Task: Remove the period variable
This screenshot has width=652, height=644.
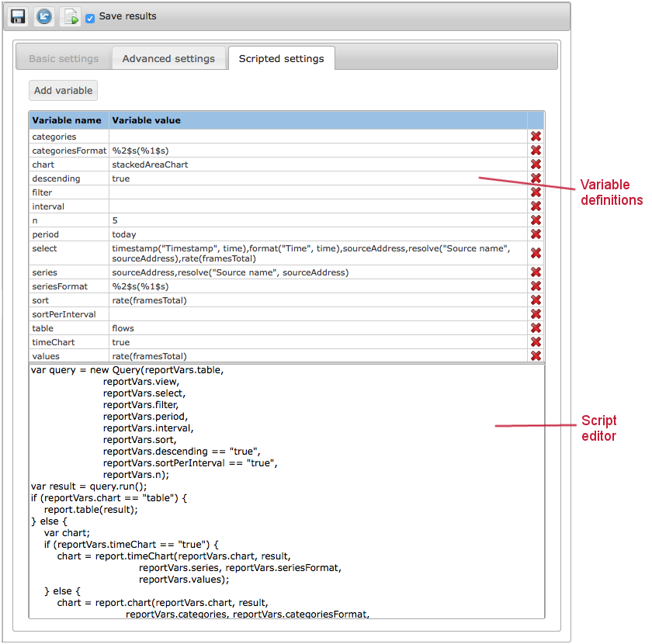Action: pos(536,234)
